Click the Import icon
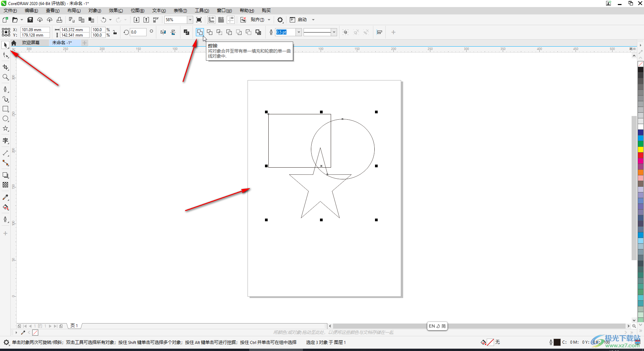 137,20
